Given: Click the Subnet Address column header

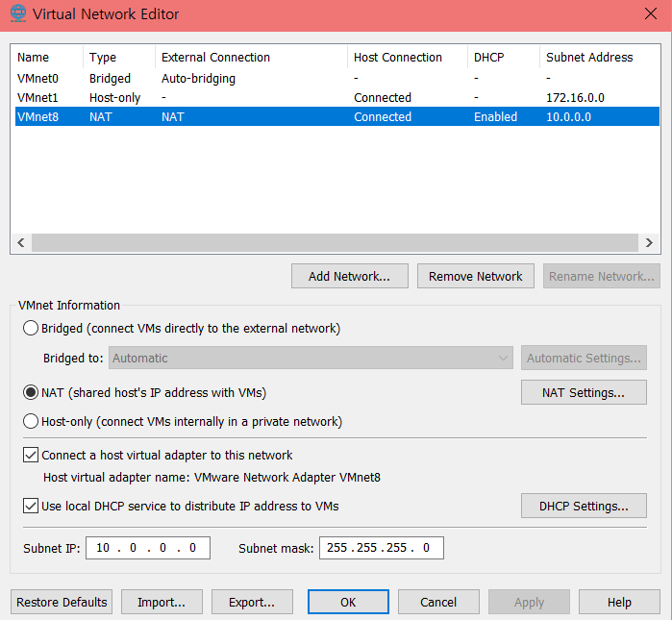Looking at the screenshot, I should [599, 57].
